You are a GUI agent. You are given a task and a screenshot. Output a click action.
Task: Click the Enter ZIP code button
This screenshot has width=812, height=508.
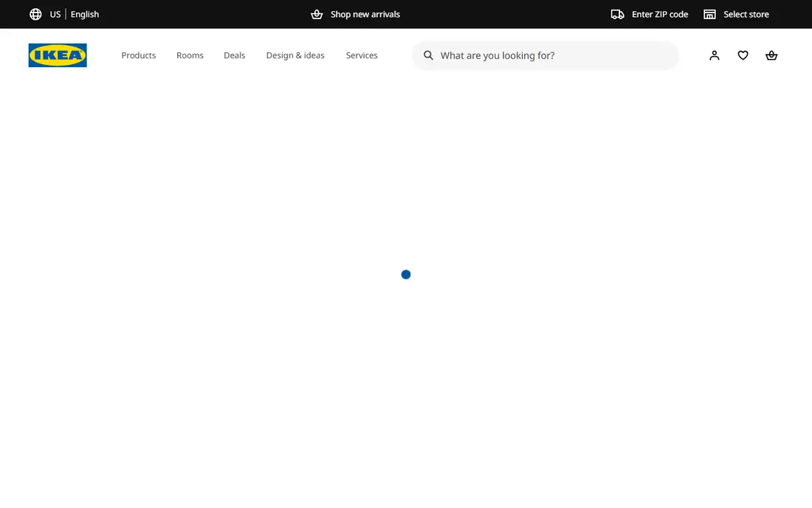[660, 14]
